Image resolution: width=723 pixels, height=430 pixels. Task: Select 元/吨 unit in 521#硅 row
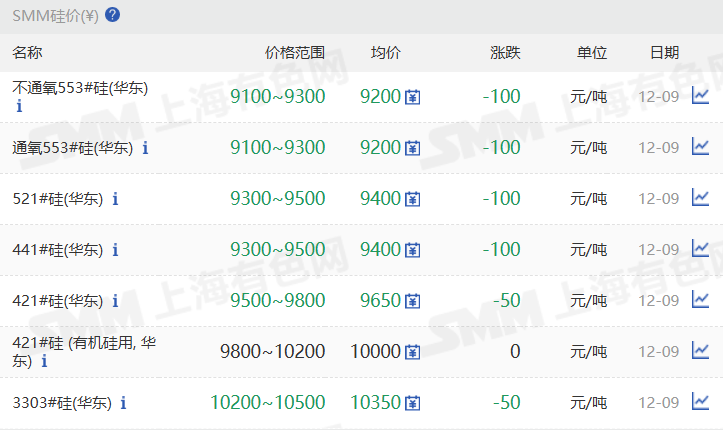(x=588, y=199)
